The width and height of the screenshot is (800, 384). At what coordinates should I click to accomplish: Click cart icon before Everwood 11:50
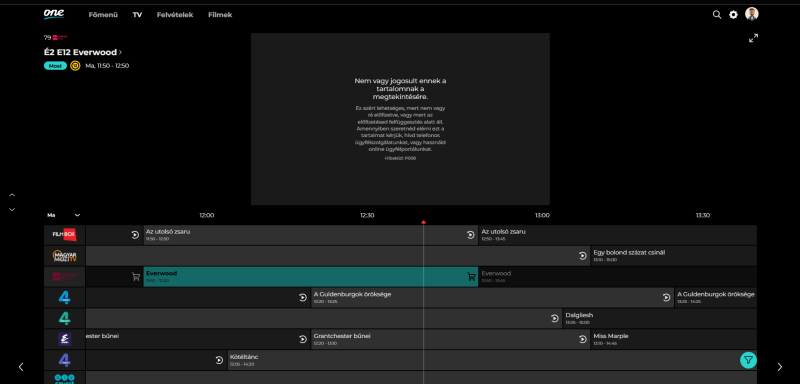tap(136, 277)
